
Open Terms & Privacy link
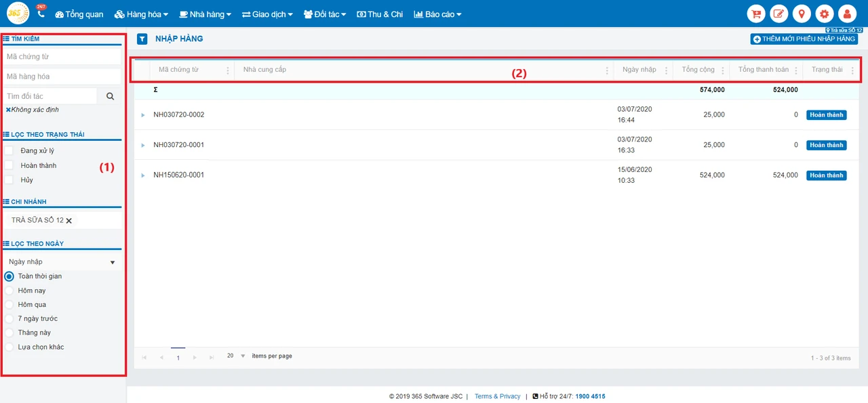[497, 396]
